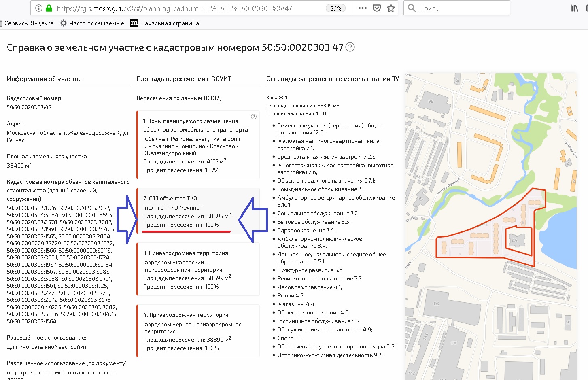Open the Часто посещаемые bookmark folder
Viewport: 588px width, 380px height.
[x=92, y=23]
